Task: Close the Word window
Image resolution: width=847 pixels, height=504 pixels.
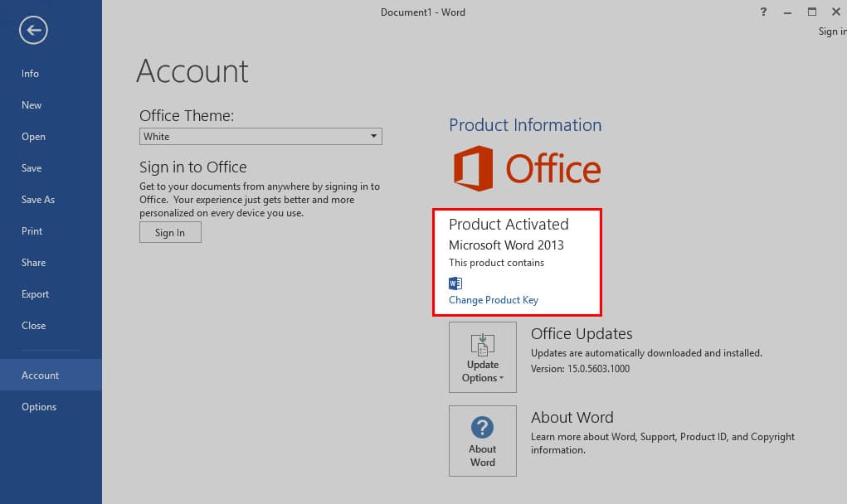Action: pyautogui.click(x=835, y=12)
